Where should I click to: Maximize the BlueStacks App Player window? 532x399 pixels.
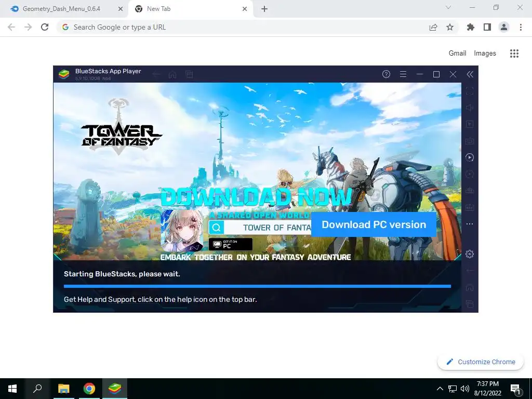click(x=436, y=74)
